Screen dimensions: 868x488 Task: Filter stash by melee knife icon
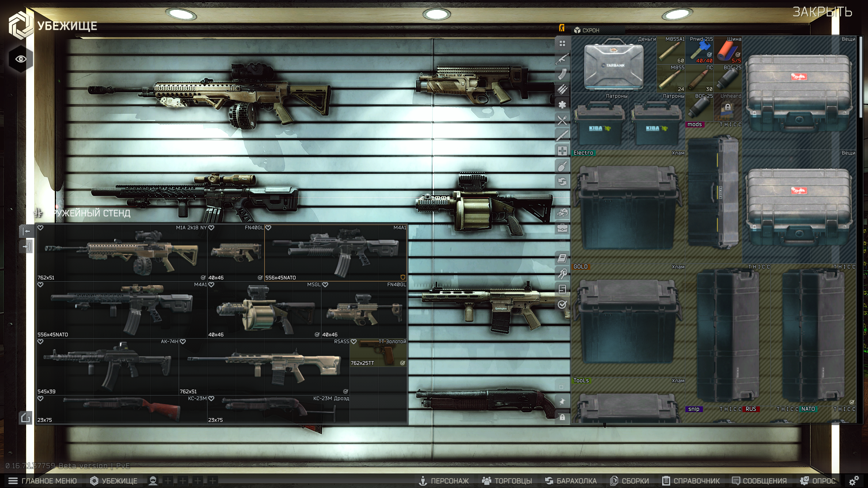point(562,136)
